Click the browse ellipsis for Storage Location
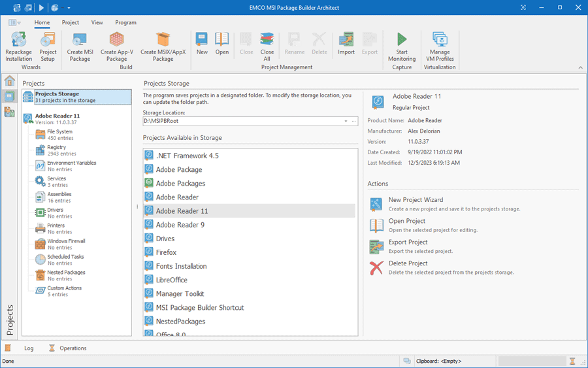588x368 pixels. tap(353, 121)
